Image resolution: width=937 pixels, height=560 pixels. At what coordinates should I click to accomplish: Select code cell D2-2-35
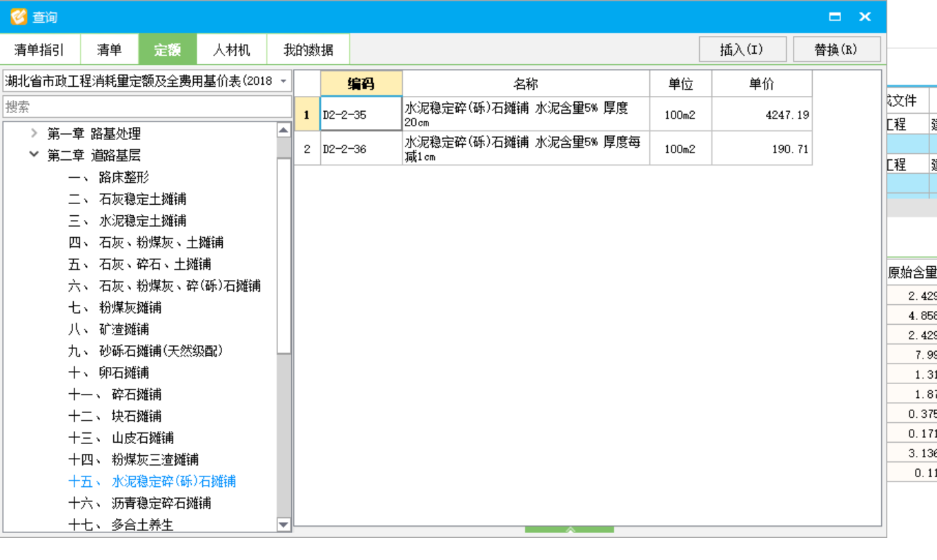click(x=361, y=114)
